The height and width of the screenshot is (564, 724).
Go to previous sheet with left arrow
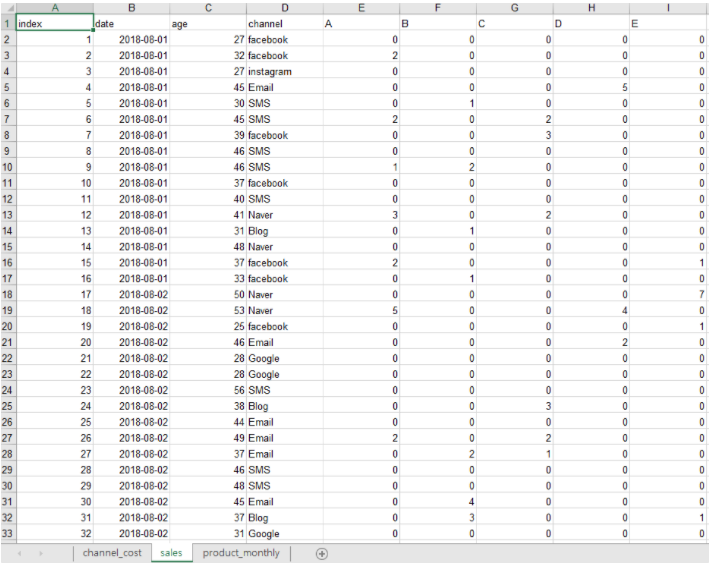tap(20, 553)
